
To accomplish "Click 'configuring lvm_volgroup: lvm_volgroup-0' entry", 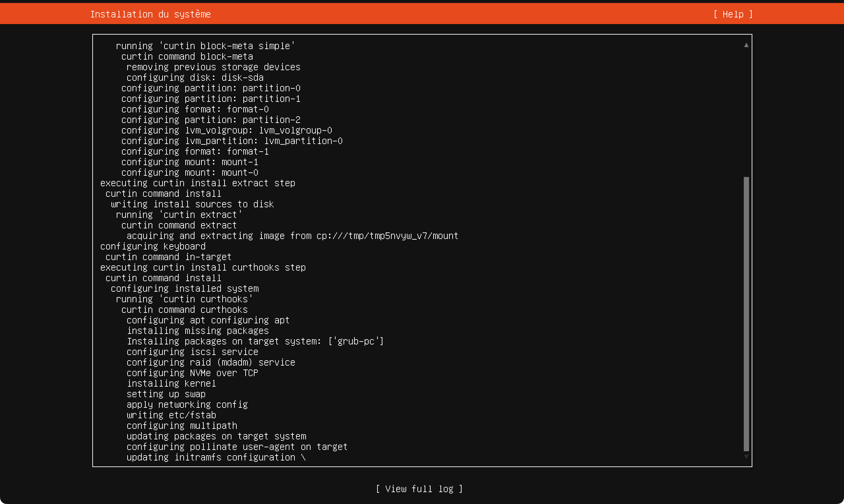I will click(226, 131).
